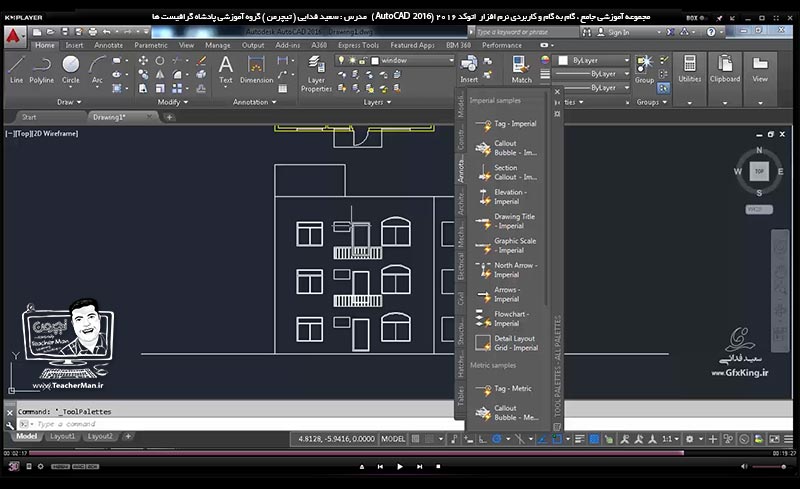The width and height of the screenshot is (800, 489).
Task: Open Layer Properties manager
Action: pyautogui.click(x=316, y=74)
